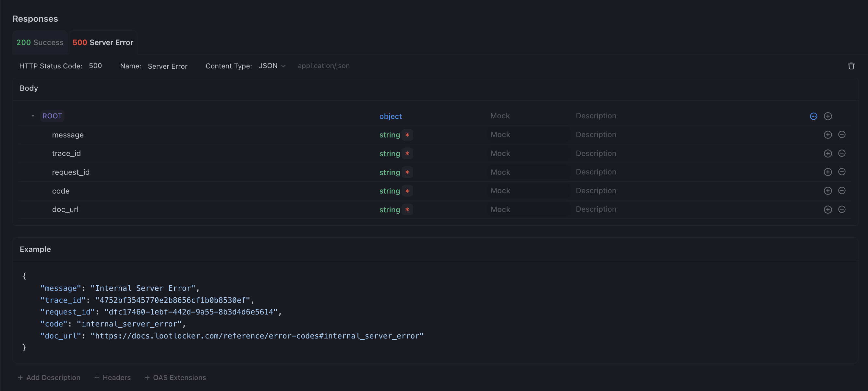Click the OAS Extensions button
This screenshot has height=391, width=868.
tap(175, 377)
